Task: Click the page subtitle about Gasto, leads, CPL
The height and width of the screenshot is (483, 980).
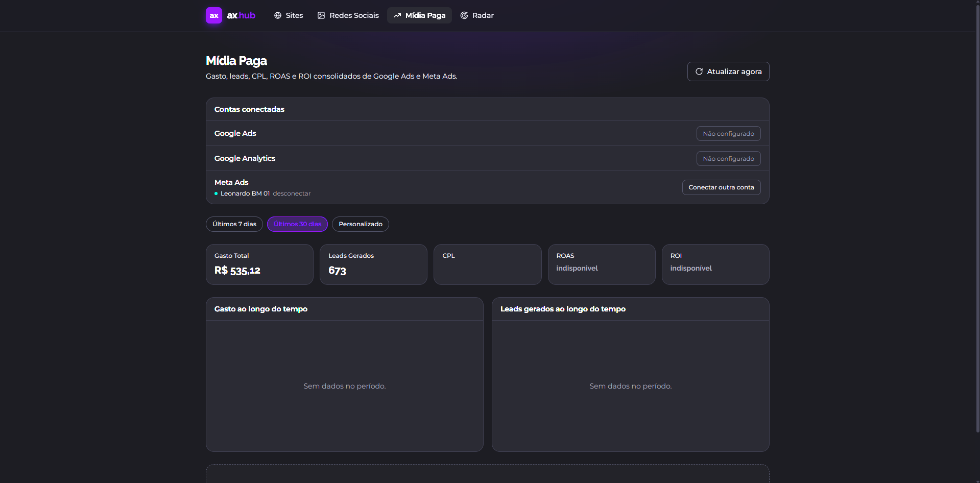Action: coord(331,76)
